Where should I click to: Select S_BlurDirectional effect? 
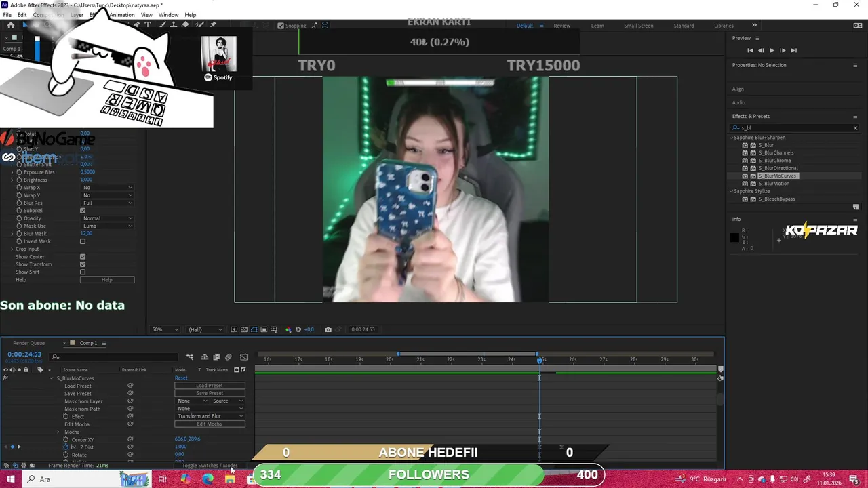point(778,168)
